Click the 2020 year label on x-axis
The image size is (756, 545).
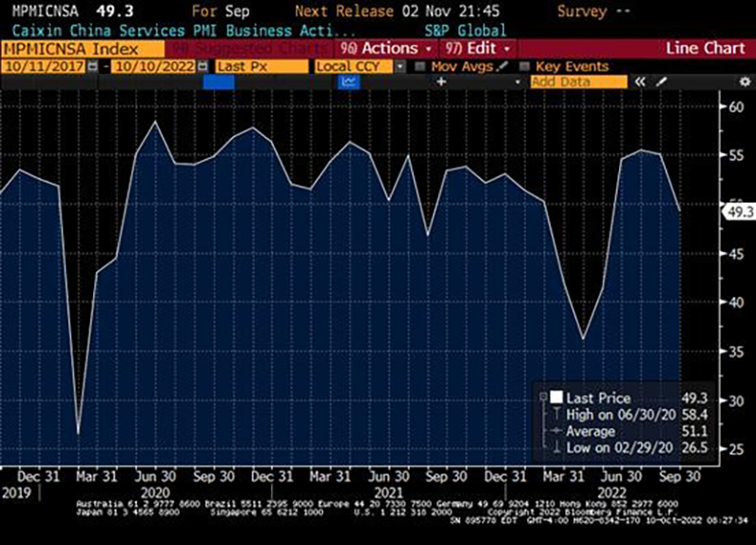[x=155, y=493]
